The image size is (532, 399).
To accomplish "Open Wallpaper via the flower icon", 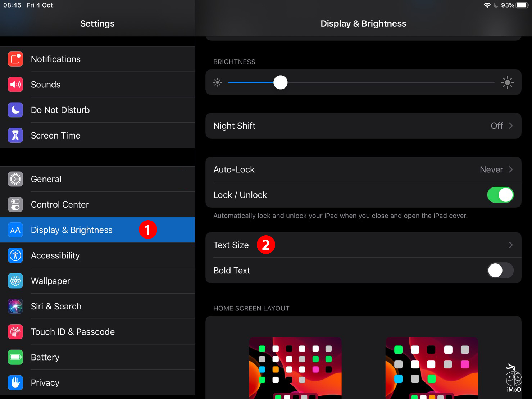I will coord(15,281).
